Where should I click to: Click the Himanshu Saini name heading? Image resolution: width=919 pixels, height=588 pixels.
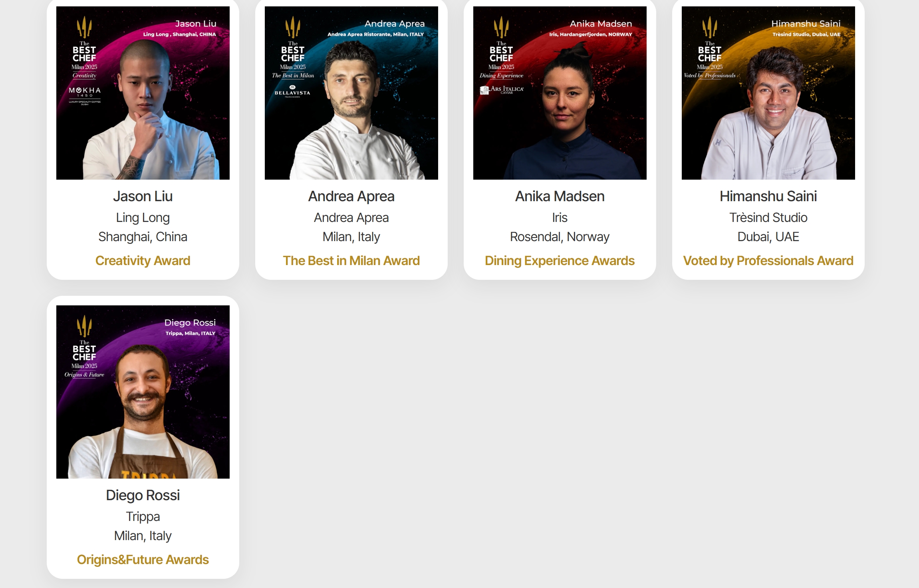click(x=768, y=196)
